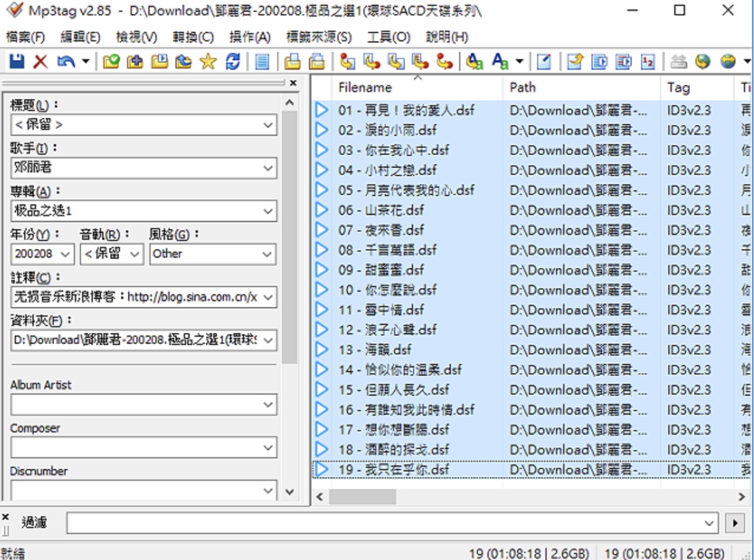Click the red X Remove tag icon
Image resolution: width=754 pixels, height=560 pixels.
tap(40, 61)
